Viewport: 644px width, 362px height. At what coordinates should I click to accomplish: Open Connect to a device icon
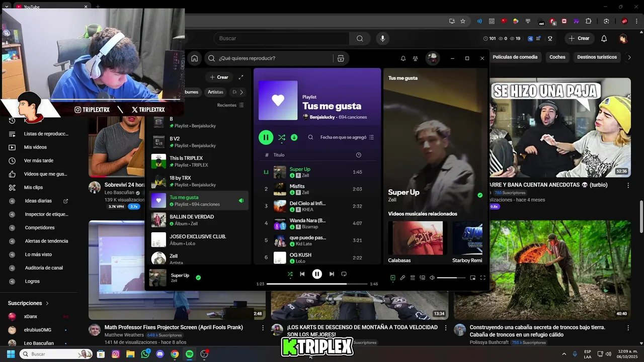(x=423, y=278)
